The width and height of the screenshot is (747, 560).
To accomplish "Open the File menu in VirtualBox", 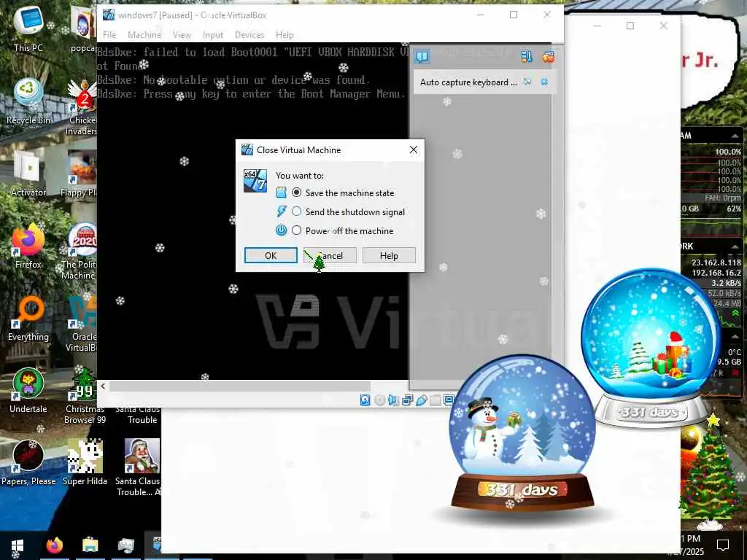I will [109, 35].
